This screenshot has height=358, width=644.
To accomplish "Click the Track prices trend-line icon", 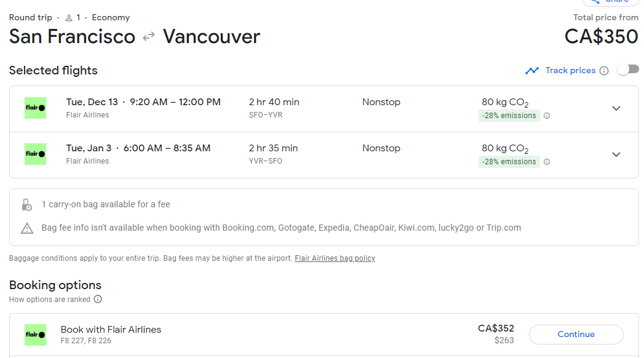I will tap(532, 71).
